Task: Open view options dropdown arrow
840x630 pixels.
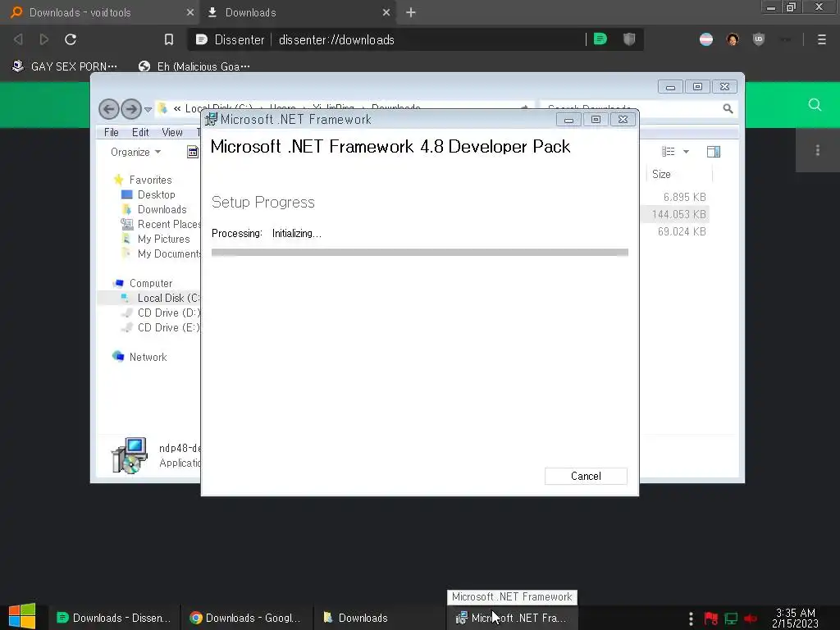Action: (x=686, y=152)
